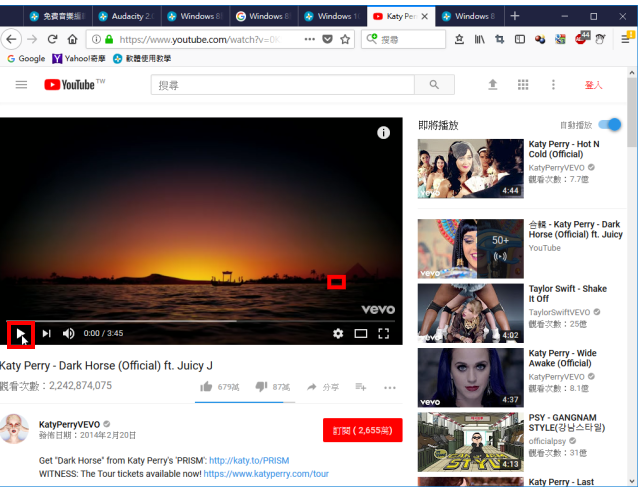Go back in browser
Image resolution: width=640 pixels, height=487 pixels.
[11, 39]
